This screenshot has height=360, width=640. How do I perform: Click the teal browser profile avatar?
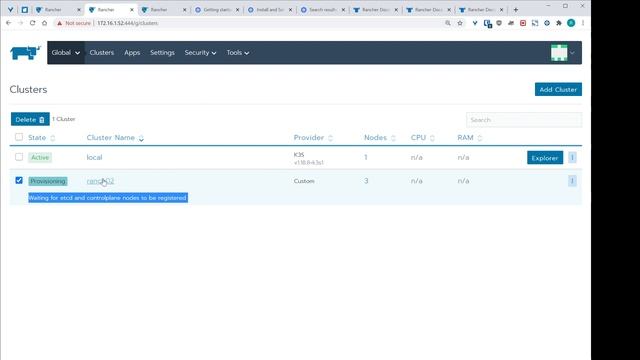(x=571, y=23)
